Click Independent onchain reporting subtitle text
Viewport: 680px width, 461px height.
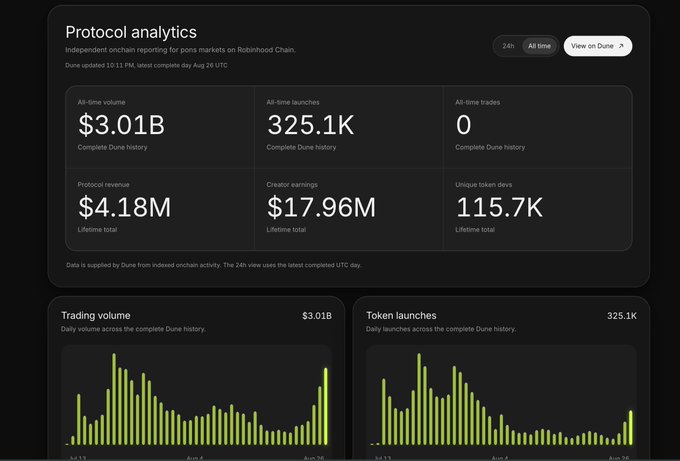(x=180, y=50)
